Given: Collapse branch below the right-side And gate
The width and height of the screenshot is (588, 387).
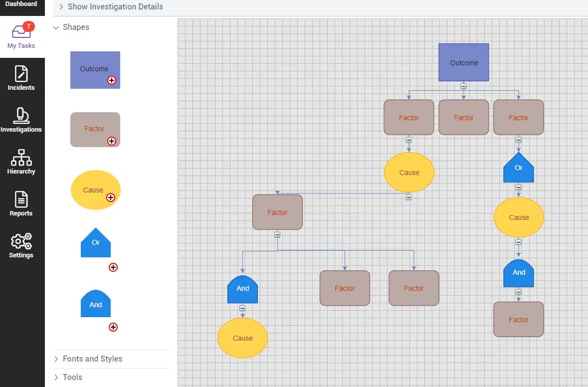Looking at the screenshot, I should [518, 292].
